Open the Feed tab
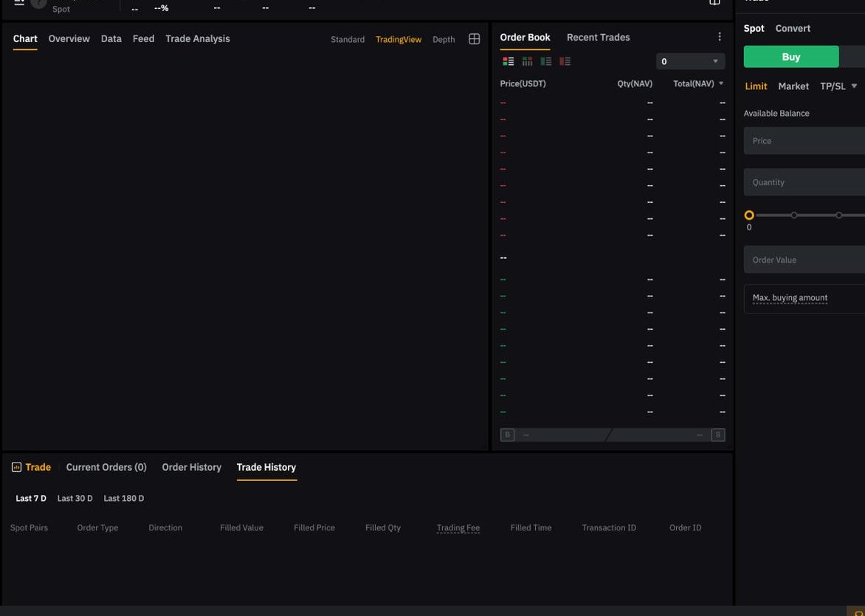The height and width of the screenshot is (616, 865). (143, 38)
